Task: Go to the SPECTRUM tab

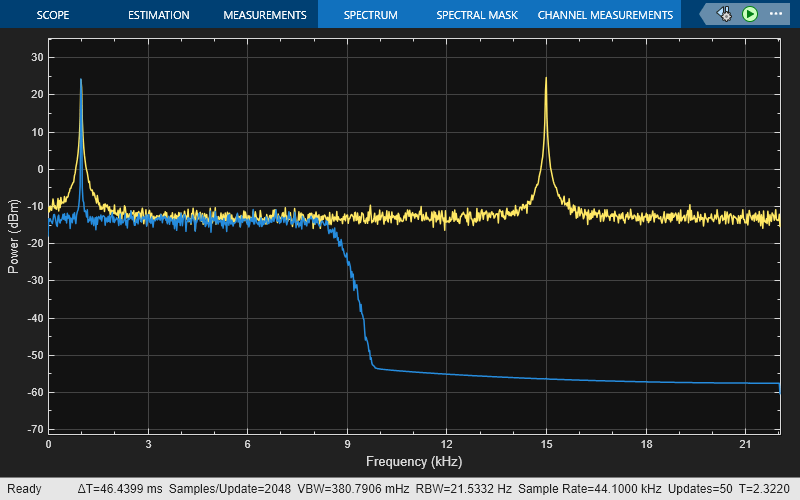Action: [x=370, y=15]
